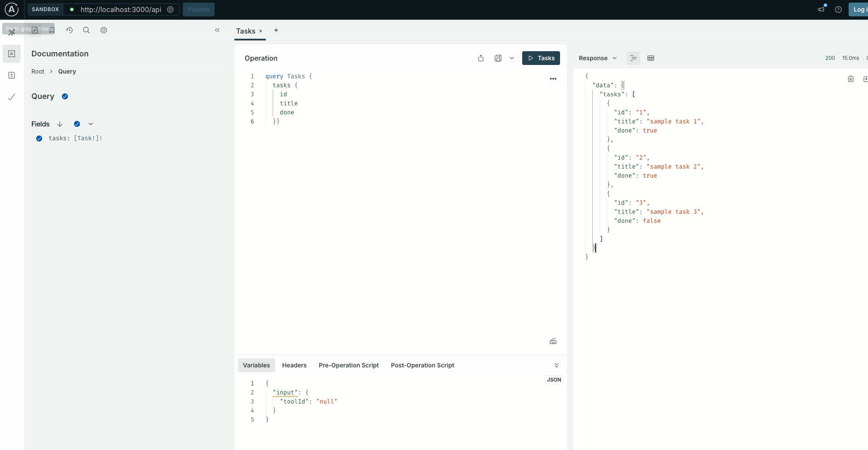Toggle the tasks field checkbox

pos(39,139)
